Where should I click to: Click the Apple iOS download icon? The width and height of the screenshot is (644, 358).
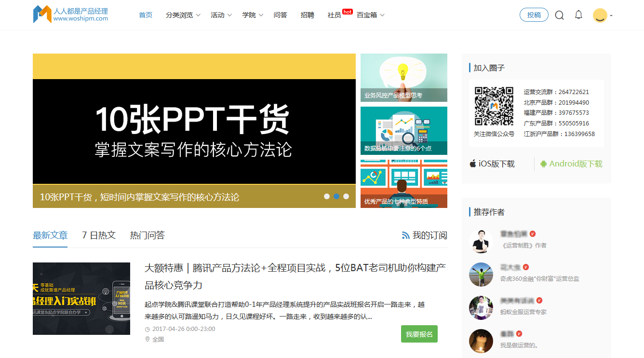point(473,164)
